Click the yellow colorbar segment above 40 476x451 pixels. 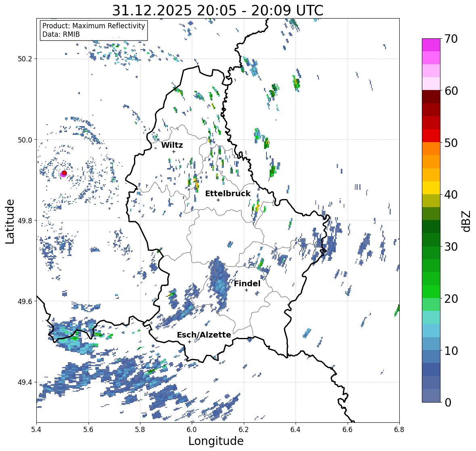pyautogui.click(x=431, y=188)
